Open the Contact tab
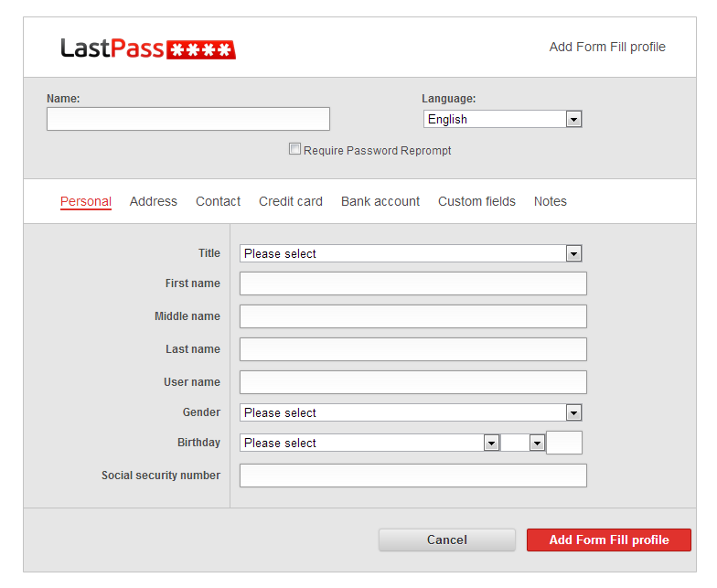 (x=218, y=201)
